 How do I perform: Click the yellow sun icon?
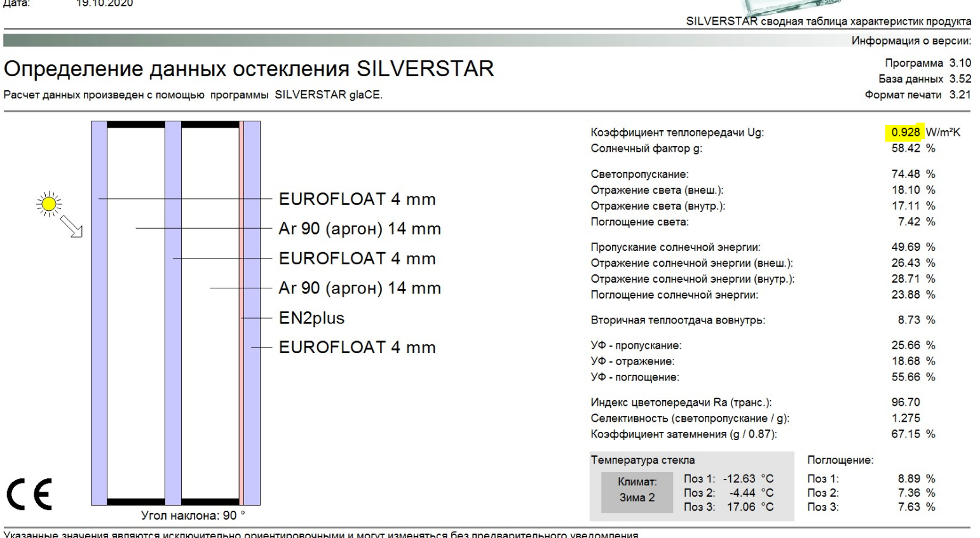[x=49, y=205]
